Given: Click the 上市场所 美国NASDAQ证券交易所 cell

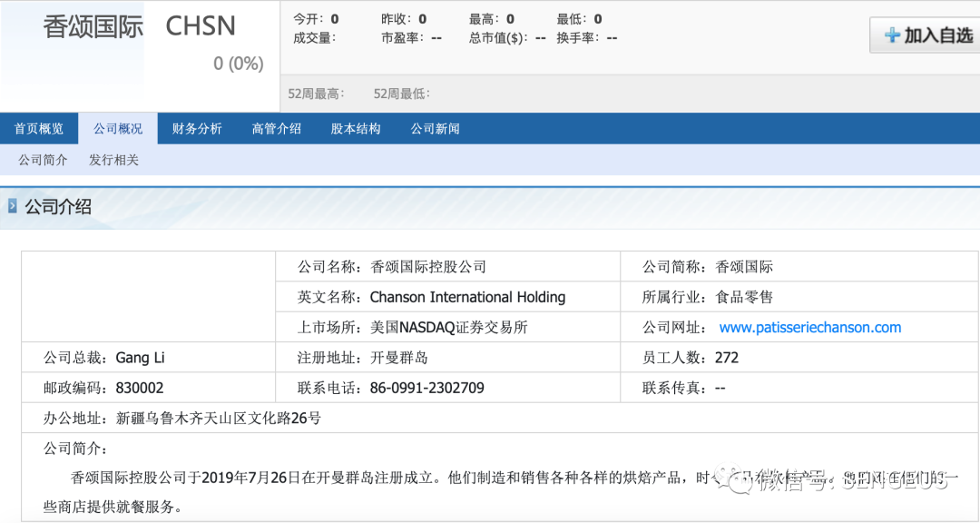Looking at the screenshot, I should 447,327.
